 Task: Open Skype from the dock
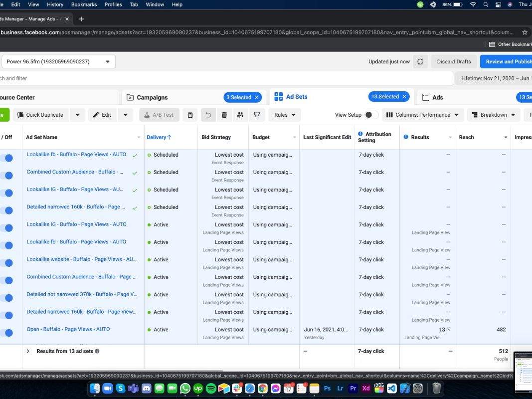(121, 388)
